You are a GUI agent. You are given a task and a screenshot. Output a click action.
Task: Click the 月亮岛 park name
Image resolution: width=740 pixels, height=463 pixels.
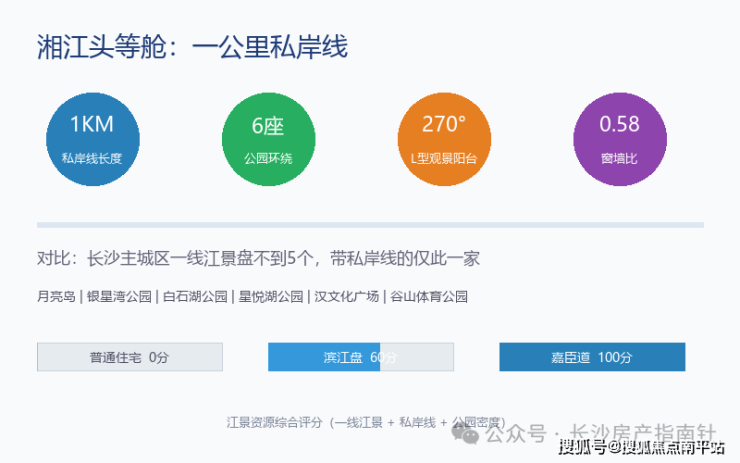[x=56, y=296]
